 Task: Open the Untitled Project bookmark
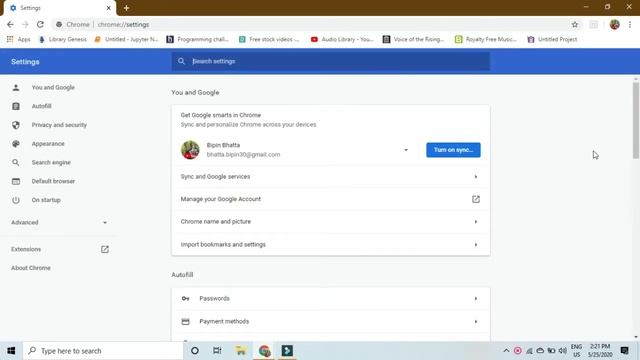(552, 39)
